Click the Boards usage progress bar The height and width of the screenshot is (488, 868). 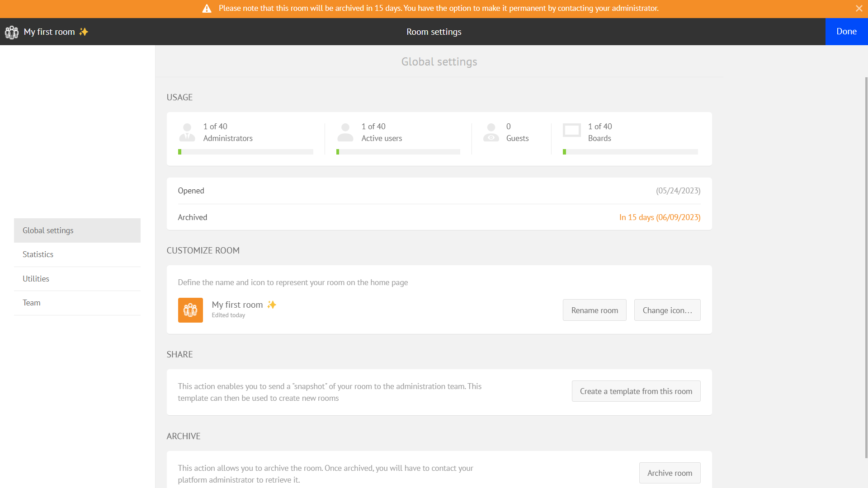630,152
